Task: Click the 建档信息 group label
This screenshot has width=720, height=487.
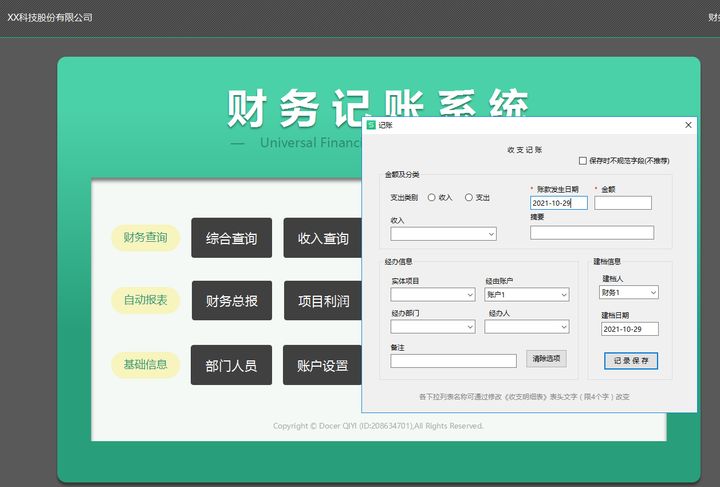Action: [607, 262]
